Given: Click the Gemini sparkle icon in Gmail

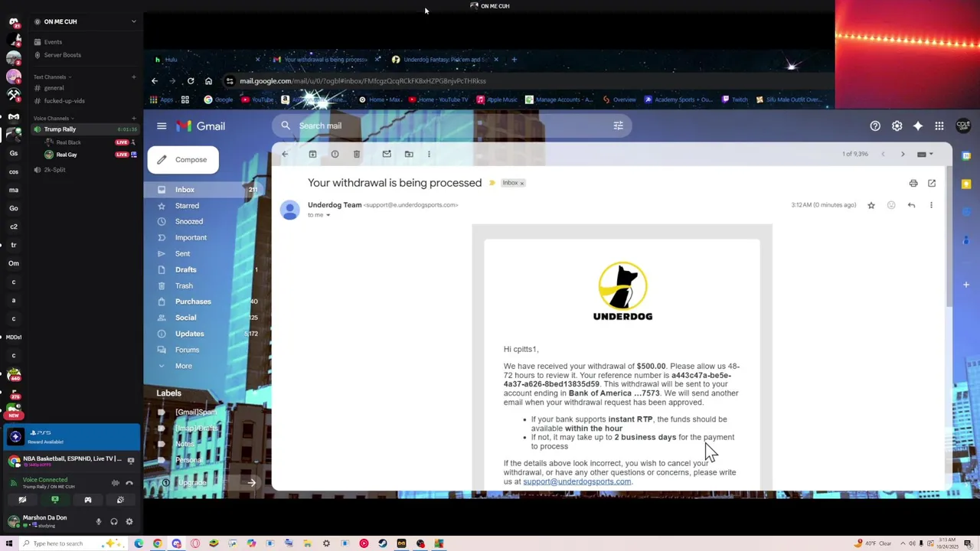Looking at the screenshot, I should [918, 126].
